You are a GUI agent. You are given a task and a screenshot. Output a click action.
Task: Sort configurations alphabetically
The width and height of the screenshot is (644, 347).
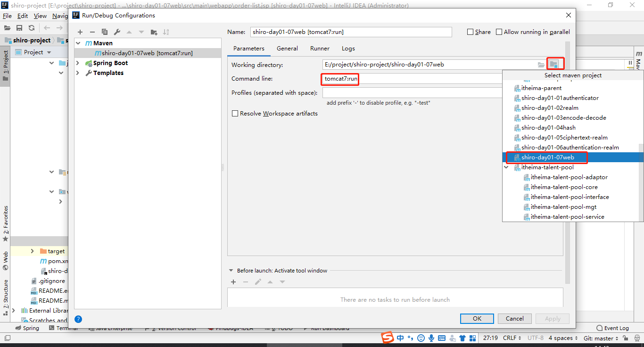tap(166, 32)
